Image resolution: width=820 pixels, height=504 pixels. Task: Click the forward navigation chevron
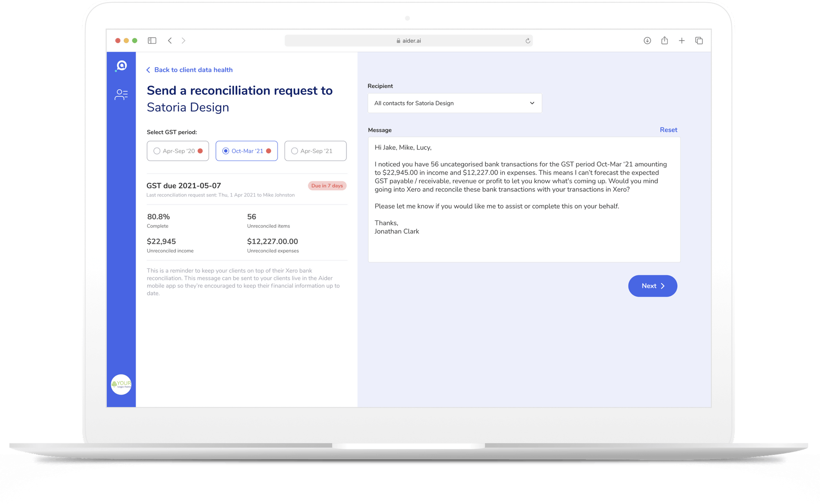pyautogui.click(x=183, y=41)
